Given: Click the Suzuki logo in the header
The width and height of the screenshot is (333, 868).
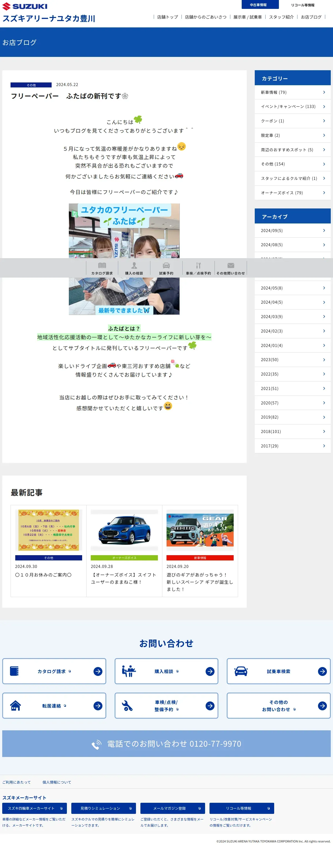Looking at the screenshot, I should [25, 6].
